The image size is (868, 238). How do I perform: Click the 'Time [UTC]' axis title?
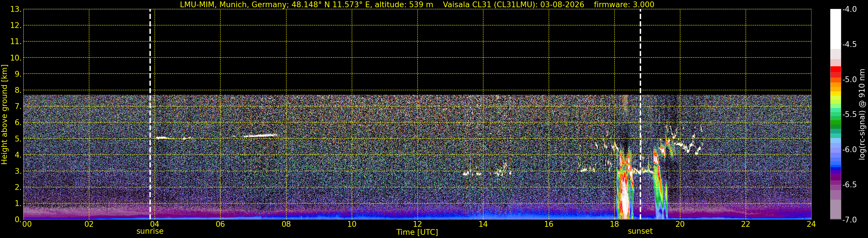(x=417, y=232)
